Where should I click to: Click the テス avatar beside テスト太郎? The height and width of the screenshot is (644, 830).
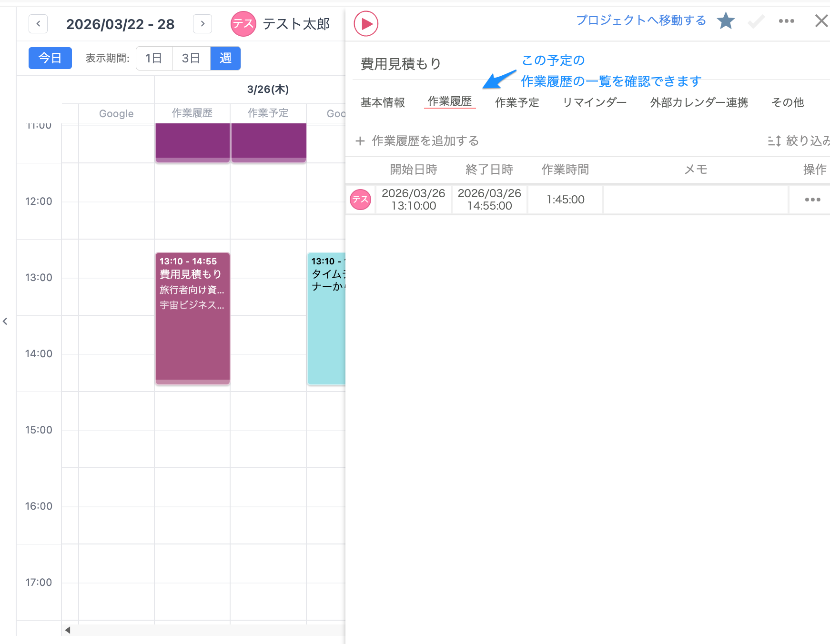point(243,23)
